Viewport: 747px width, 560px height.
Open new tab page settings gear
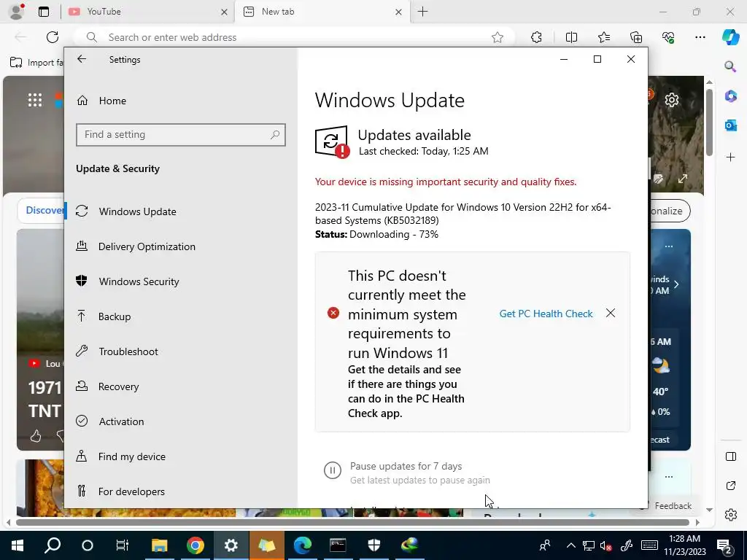coord(672,100)
